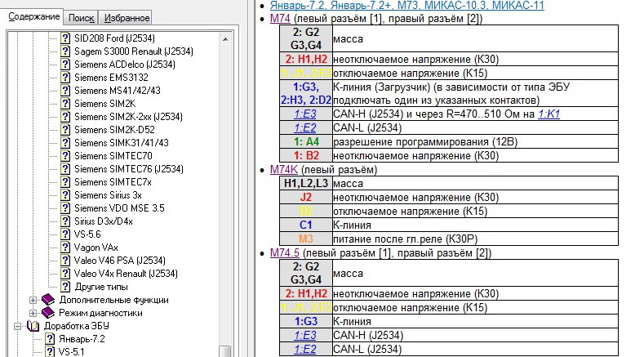Image resolution: width=644 pixels, height=357 pixels.
Task: Follow the 1:K1 link in CAN-H row
Action: (x=549, y=114)
